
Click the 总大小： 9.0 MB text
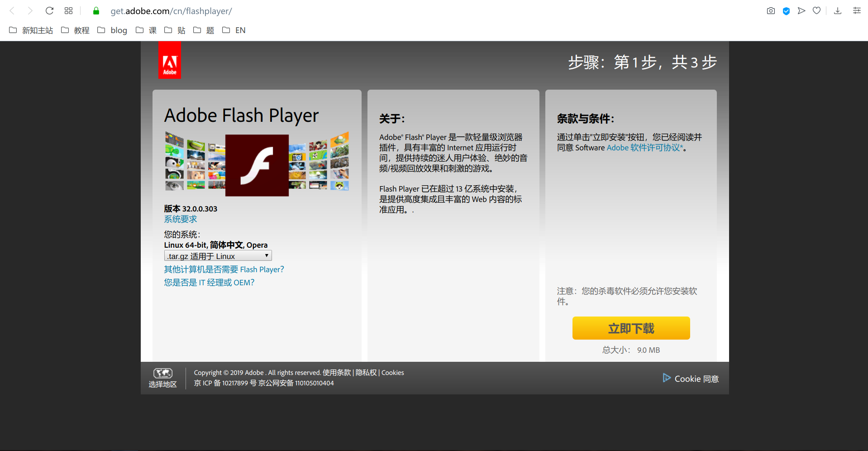tap(631, 350)
